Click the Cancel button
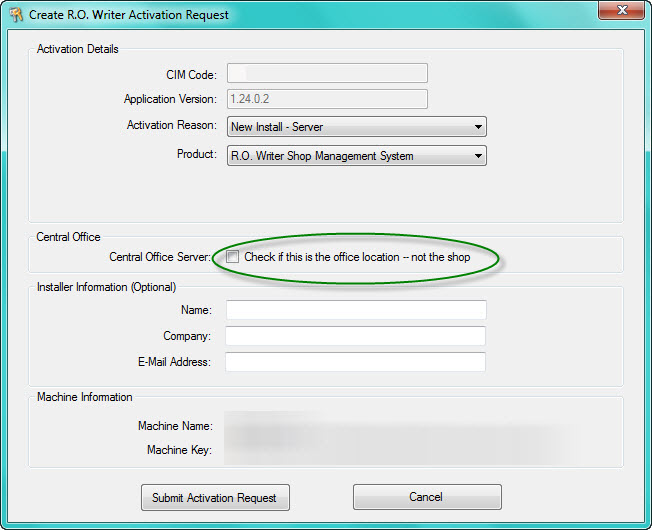652x530 pixels. [x=427, y=497]
